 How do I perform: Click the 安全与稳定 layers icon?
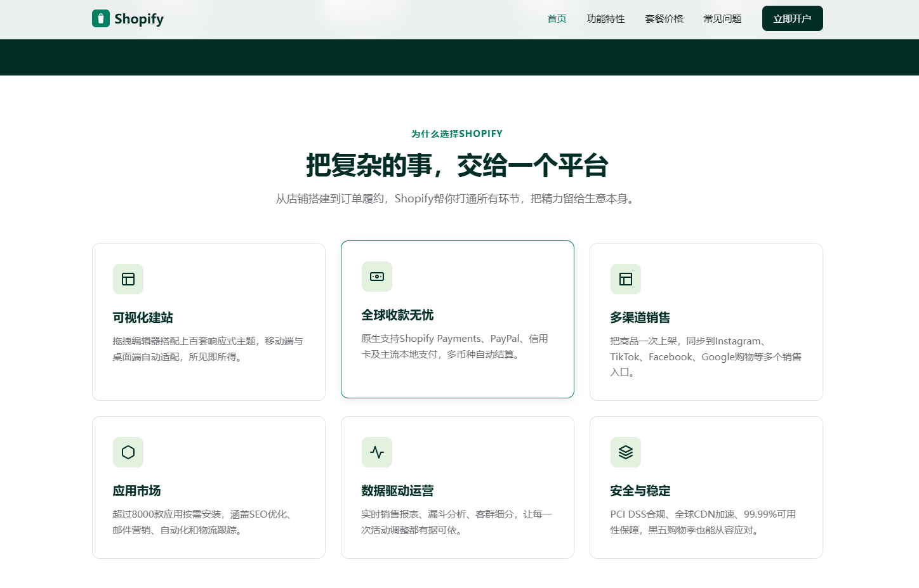coord(626,452)
